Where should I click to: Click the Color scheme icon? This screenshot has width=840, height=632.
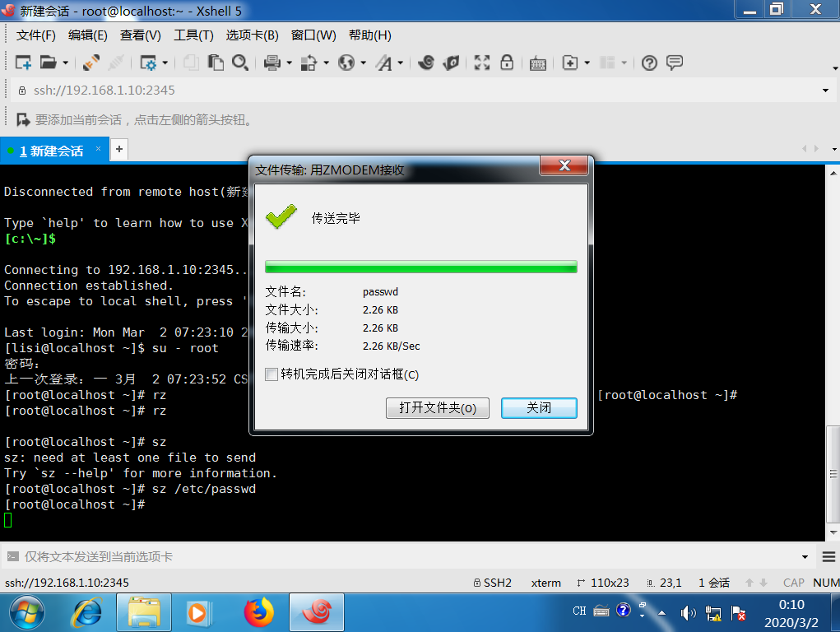309,63
